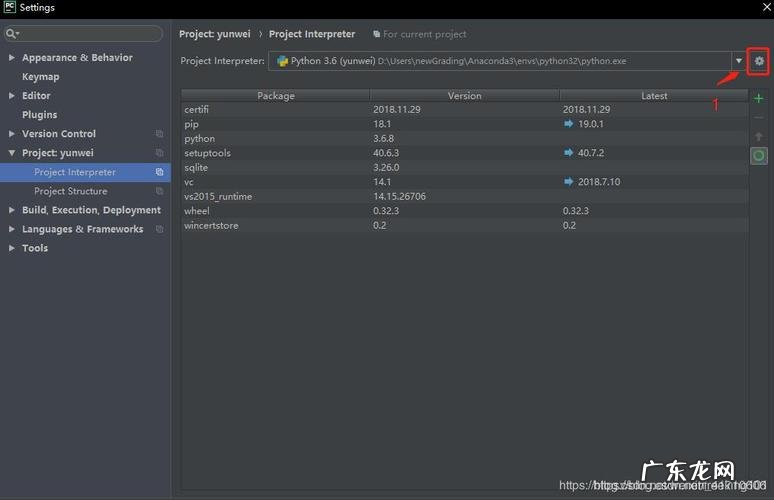Click copy icon beside Project Interpreter item

(x=159, y=172)
